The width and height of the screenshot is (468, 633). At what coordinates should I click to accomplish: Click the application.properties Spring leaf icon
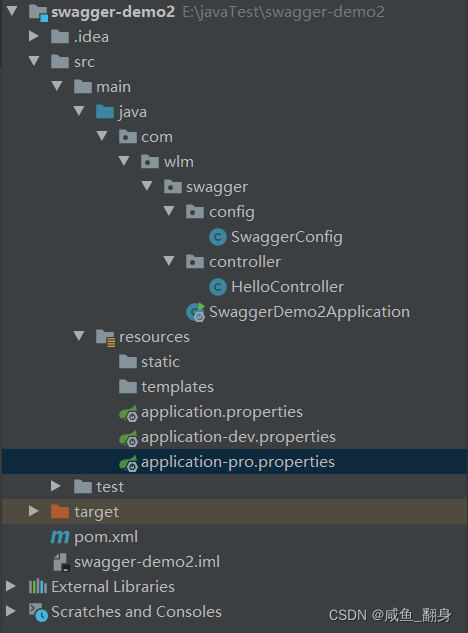(x=128, y=413)
